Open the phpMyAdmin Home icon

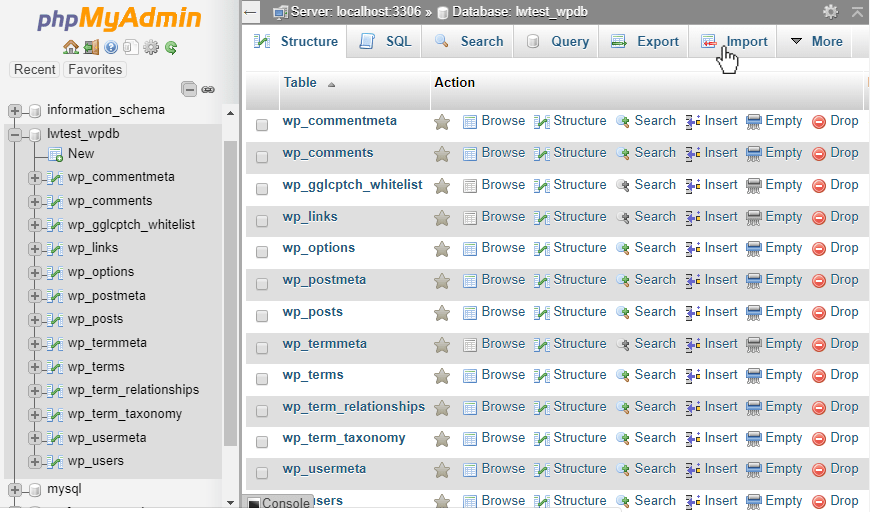click(x=70, y=48)
